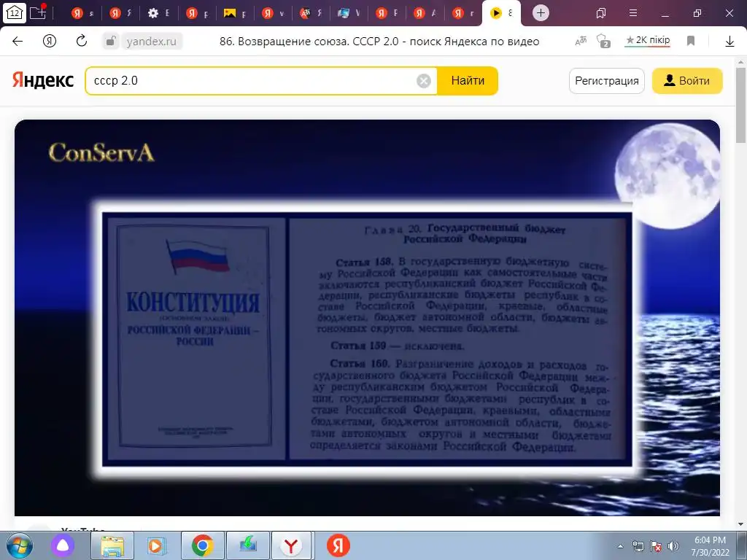This screenshot has width=747, height=560.
Task: Click the Яндекс logo
Action: point(43,80)
